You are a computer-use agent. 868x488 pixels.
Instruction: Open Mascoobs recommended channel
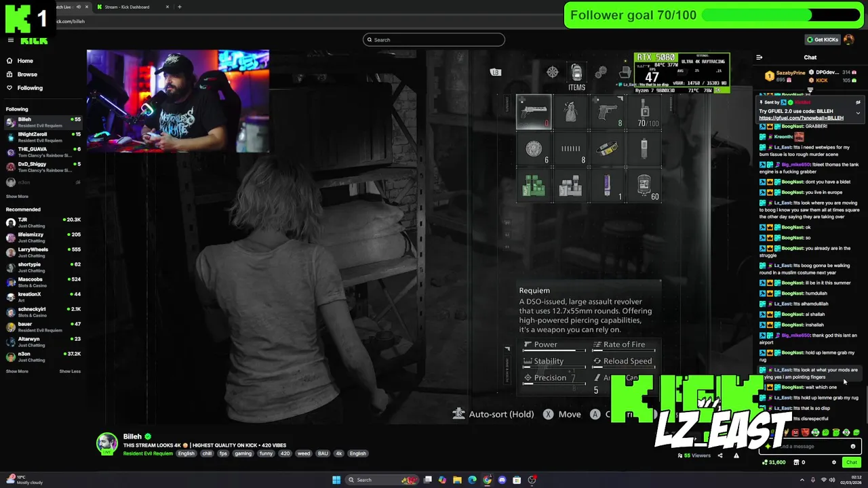(x=42, y=282)
